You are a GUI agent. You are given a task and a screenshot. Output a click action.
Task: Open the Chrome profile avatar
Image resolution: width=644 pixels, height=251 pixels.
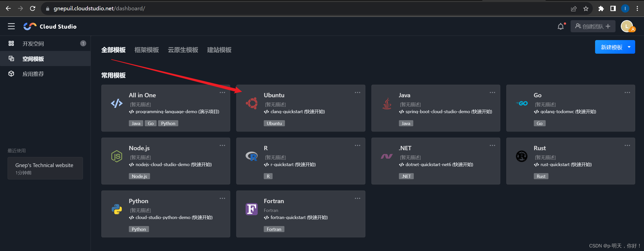[x=625, y=9]
